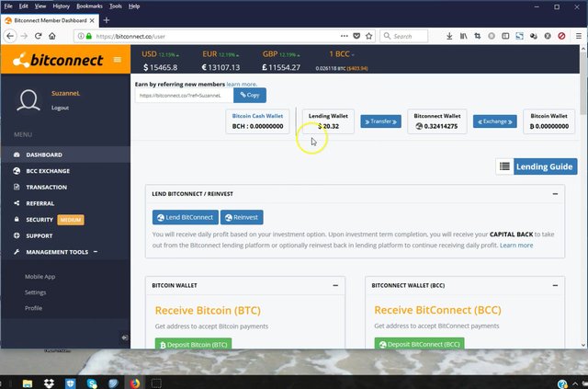Click the Transfer button
The height and width of the screenshot is (389, 588).
(x=380, y=121)
